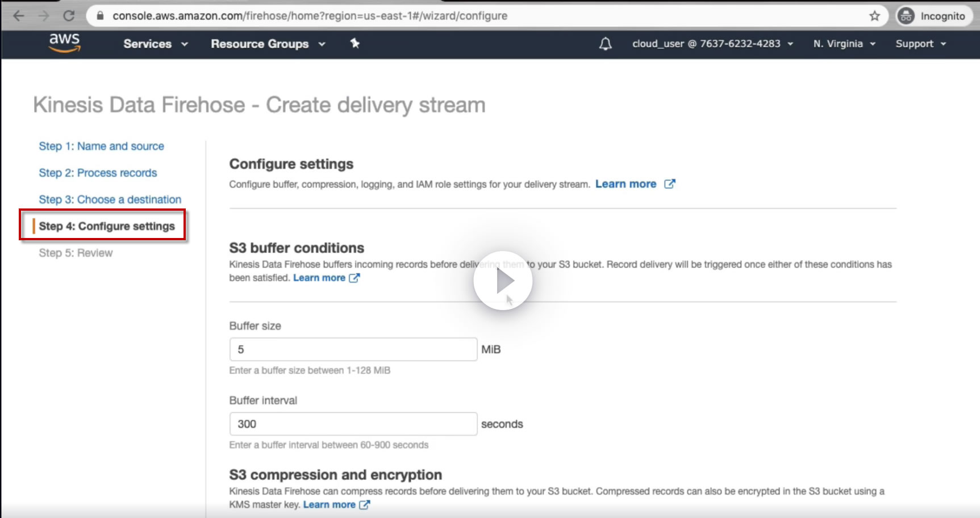
Task: Click the 'S3 buffer conditions' heading
Action: (297, 248)
